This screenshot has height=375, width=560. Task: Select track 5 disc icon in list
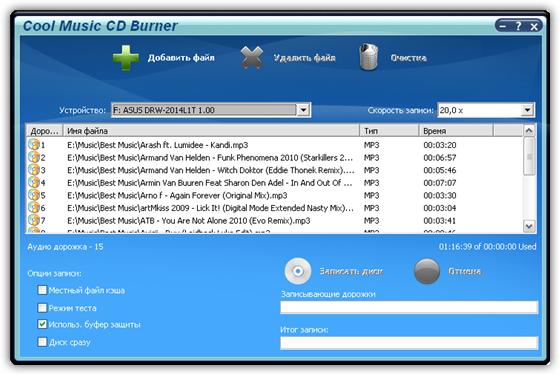pos(34,195)
